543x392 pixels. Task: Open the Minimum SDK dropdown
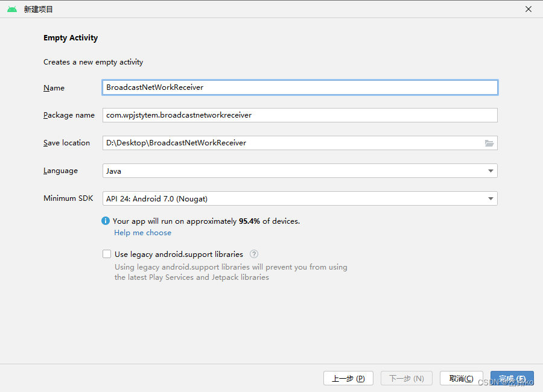pyautogui.click(x=300, y=198)
